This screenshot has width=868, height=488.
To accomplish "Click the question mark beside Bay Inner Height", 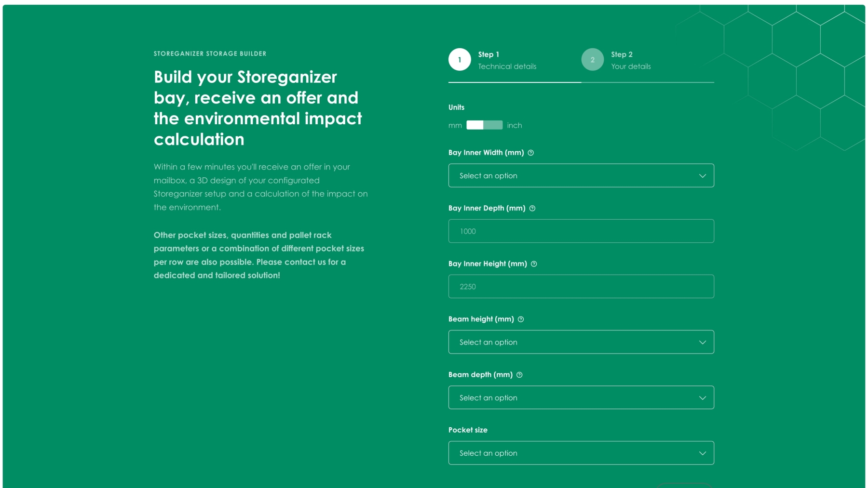I will [533, 264].
